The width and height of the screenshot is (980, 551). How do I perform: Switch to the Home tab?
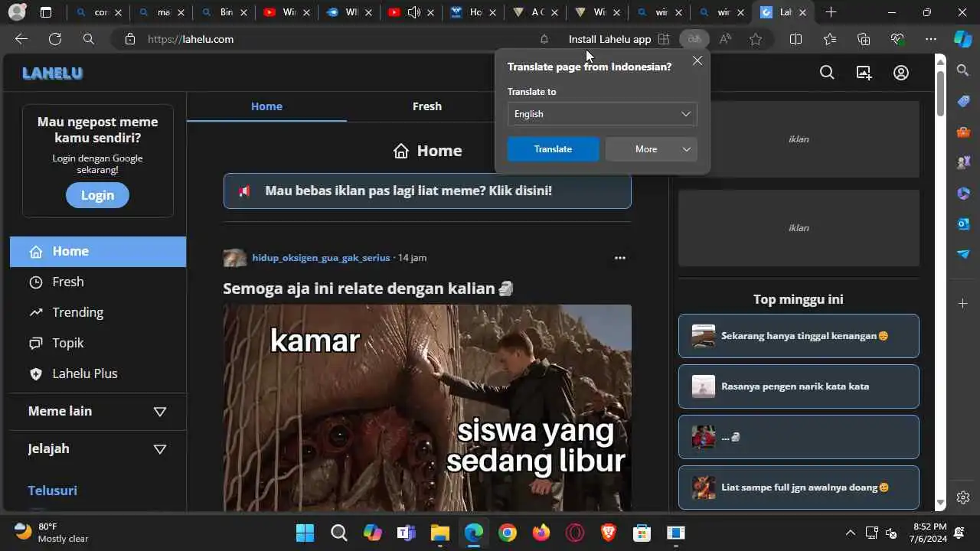pyautogui.click(x=266, y=106)
